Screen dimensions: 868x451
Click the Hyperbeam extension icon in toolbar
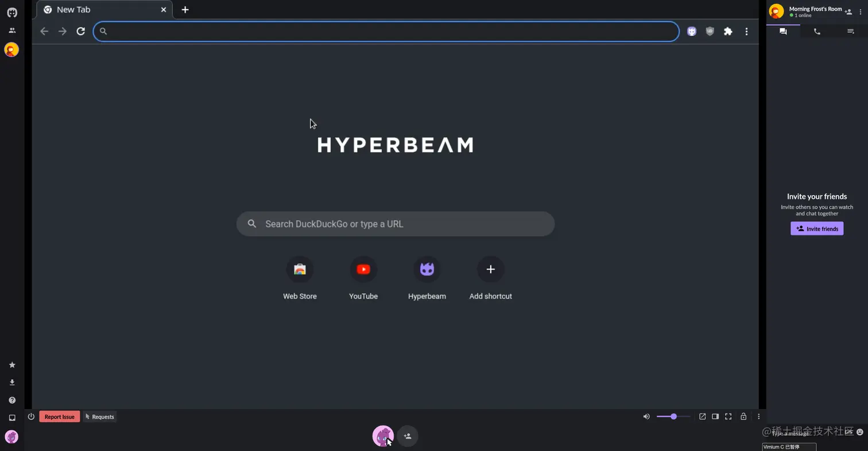point(692,32)
